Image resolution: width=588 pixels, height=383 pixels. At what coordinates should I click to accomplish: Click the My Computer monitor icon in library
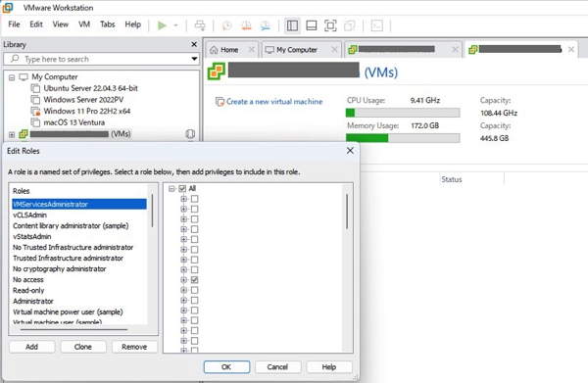click(x=24, y=77)
